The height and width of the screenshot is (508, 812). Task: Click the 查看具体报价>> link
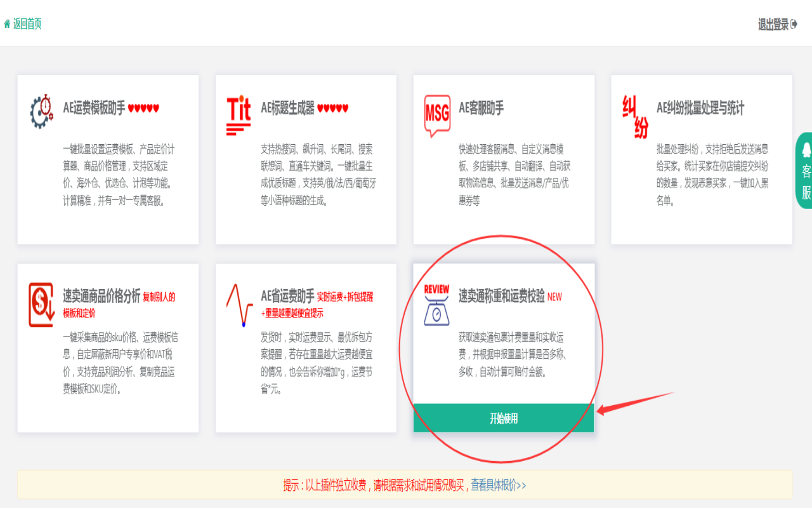[x=498, y=485]
